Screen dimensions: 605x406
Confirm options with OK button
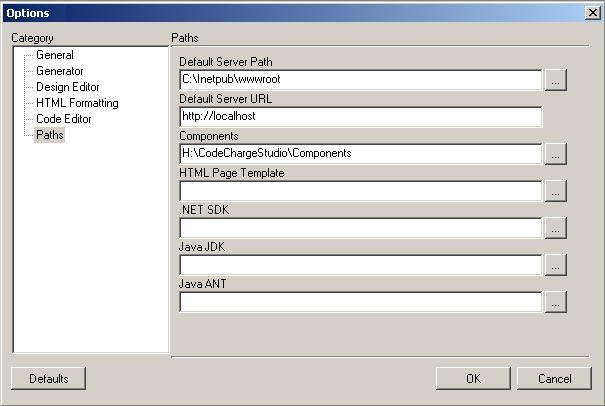pyautogui.click(x=473, y=379)
